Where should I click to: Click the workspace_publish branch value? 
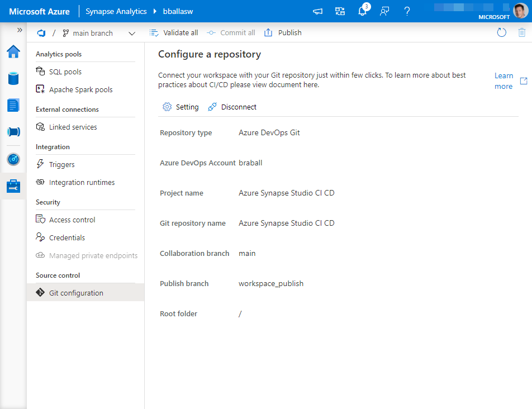coord(270,283)
